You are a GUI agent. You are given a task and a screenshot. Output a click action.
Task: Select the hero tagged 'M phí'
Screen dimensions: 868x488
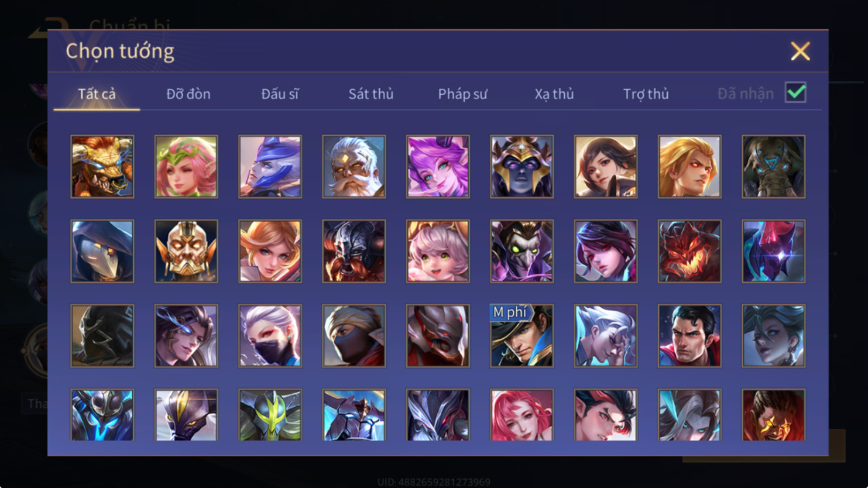522,336
